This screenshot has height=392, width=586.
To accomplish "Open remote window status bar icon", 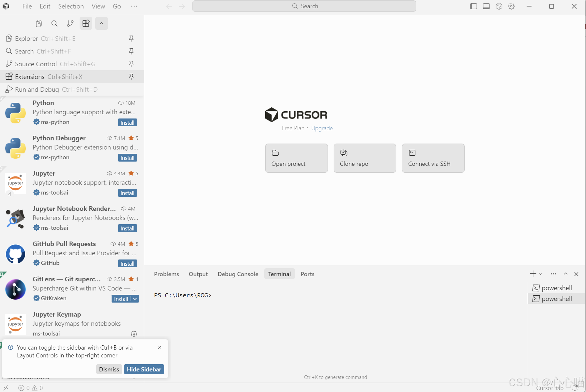I will 6,388.
